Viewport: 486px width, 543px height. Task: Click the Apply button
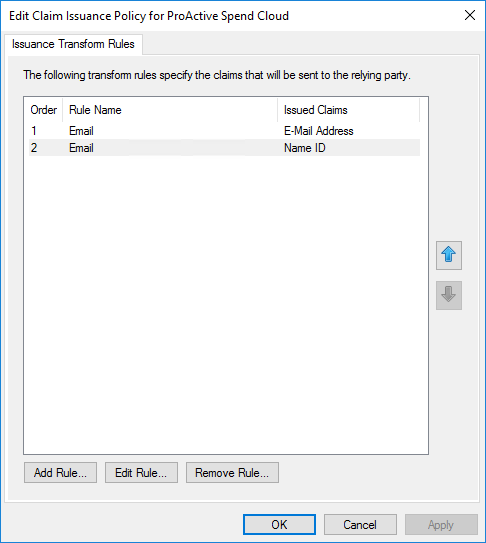(x=441, y=524)
